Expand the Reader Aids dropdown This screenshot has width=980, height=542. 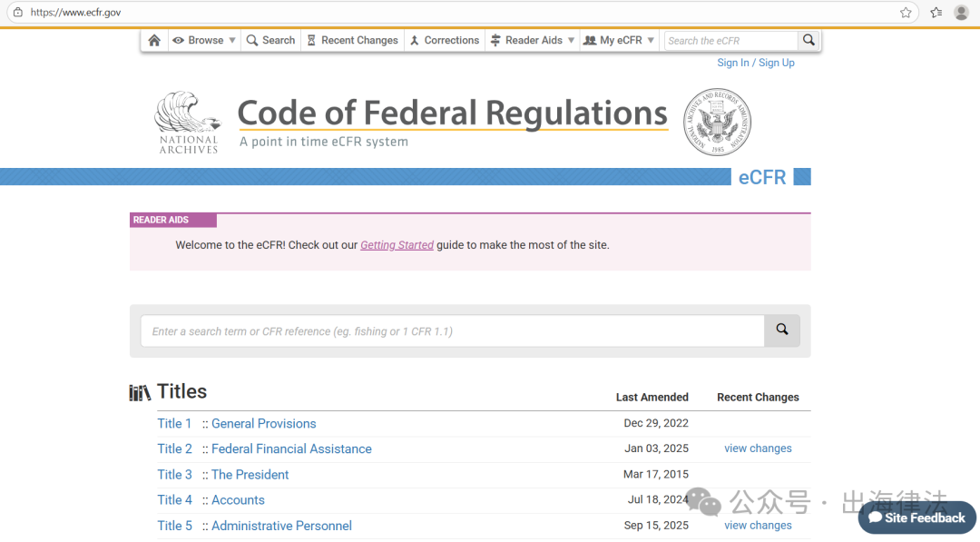(x=533, y=41)
